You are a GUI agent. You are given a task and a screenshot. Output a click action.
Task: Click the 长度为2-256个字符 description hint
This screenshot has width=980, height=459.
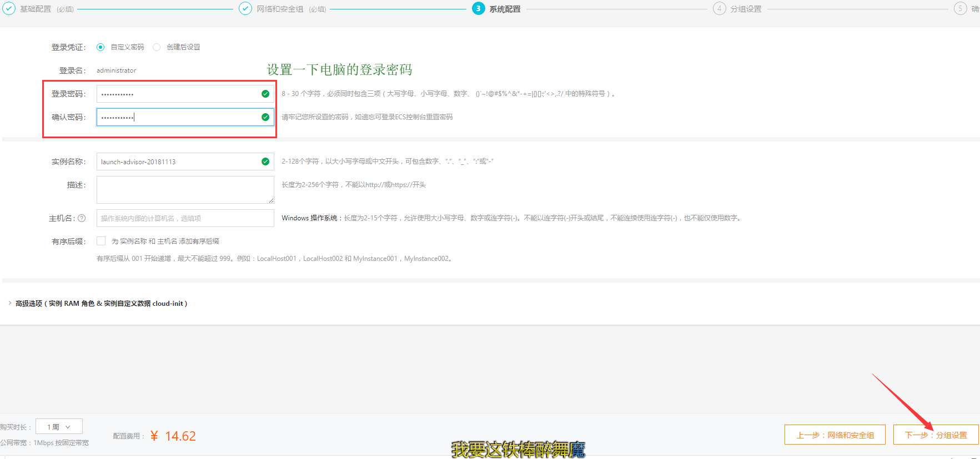(x=354, y=185)
